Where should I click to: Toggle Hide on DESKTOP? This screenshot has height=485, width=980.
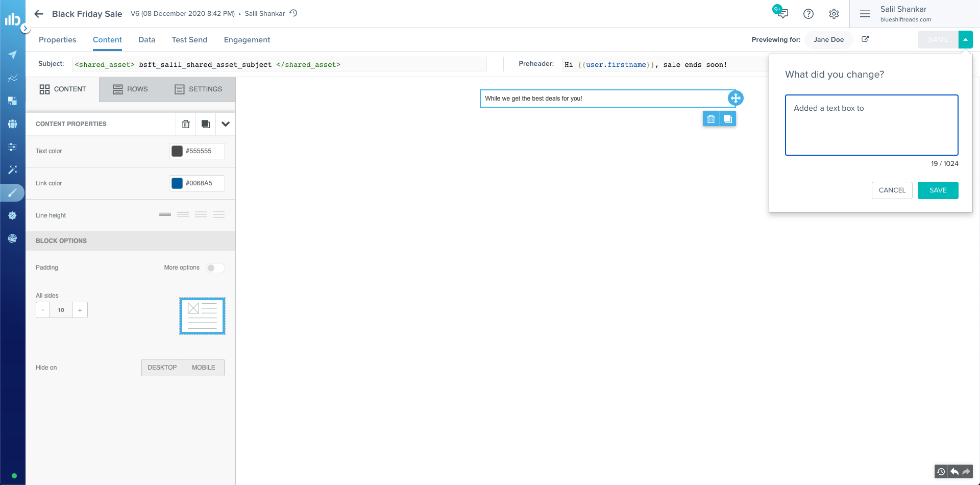[162, 368]
